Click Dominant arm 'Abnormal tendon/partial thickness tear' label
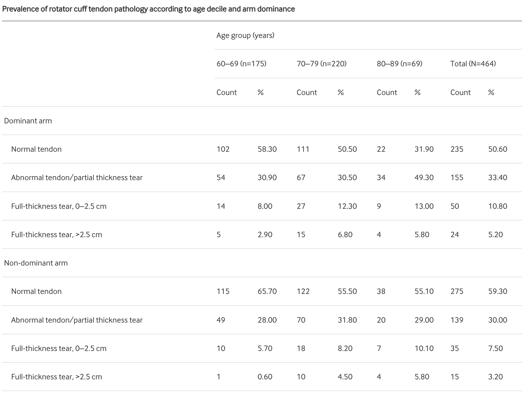This screenshot has height=396, width=532. click(77, 178)
